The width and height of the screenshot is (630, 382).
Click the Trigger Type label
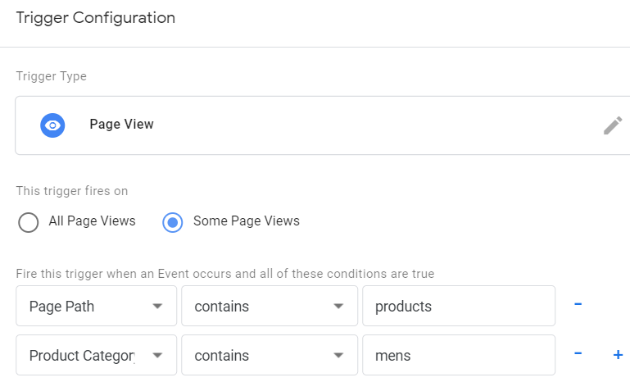pos(51,76)
